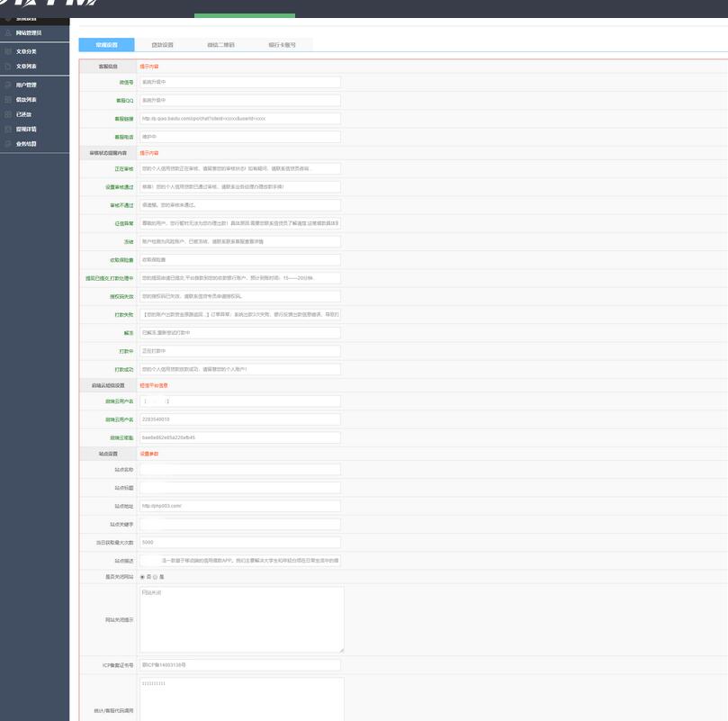
Task: Click the 已还款 sidebar icon
Action: [8, 114]
